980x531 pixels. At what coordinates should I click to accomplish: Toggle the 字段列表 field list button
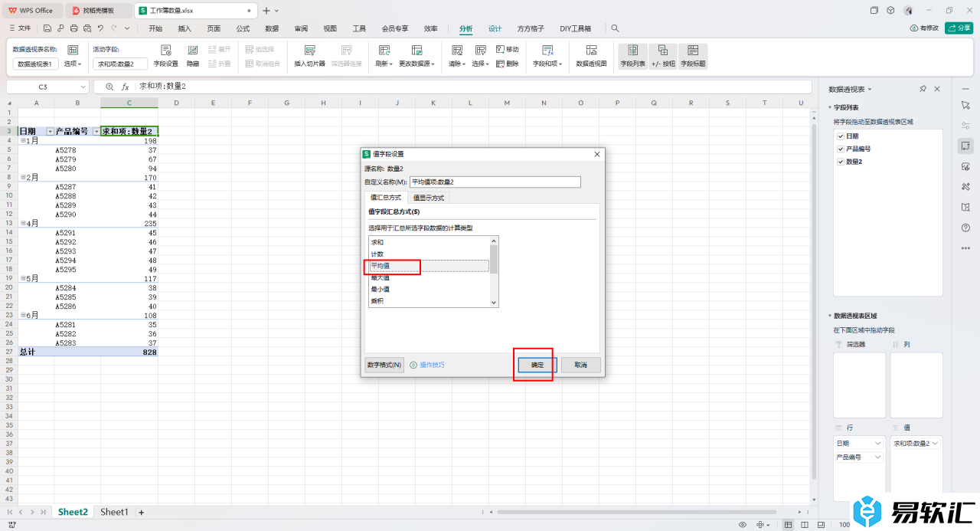632,56
